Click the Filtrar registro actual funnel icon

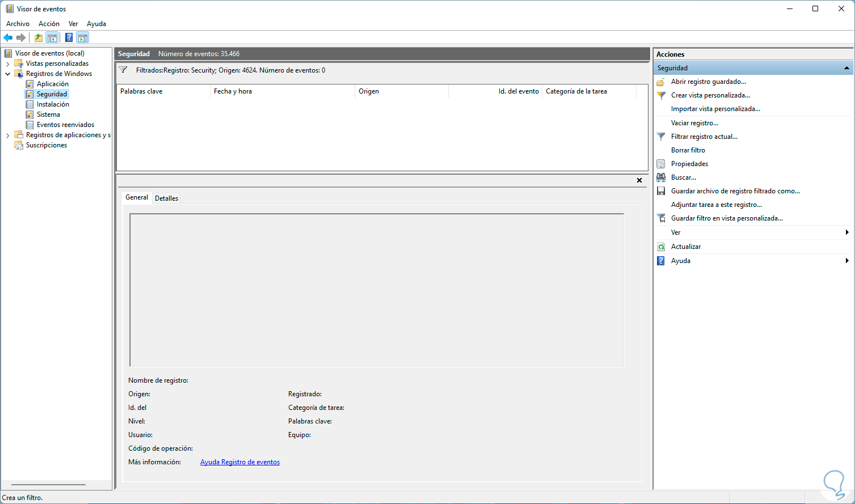pyautogui.click(x=661, y=137)
